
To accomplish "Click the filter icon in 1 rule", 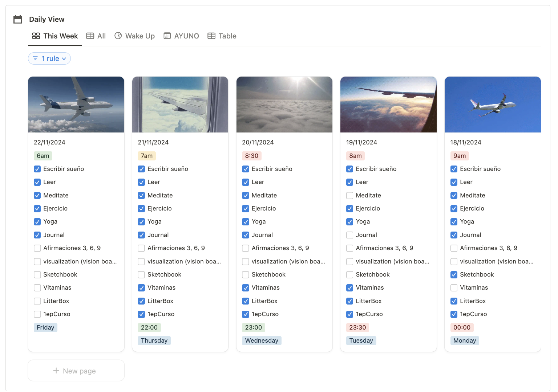I will 36,58.
